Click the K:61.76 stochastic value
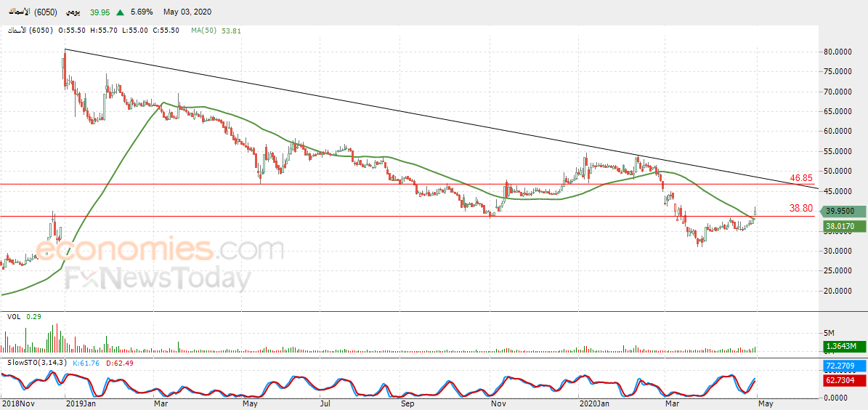The height and width of the screenshot is (410, 868). (85, 362)
